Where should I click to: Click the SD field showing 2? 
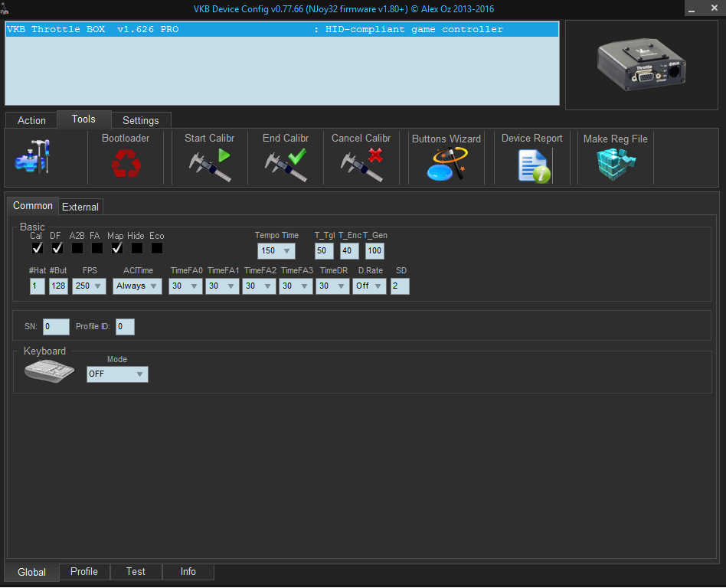click(x=400, y=286)
